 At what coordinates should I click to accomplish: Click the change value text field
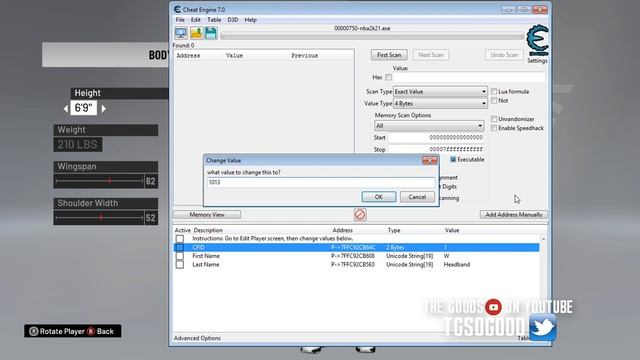(320, 182)
